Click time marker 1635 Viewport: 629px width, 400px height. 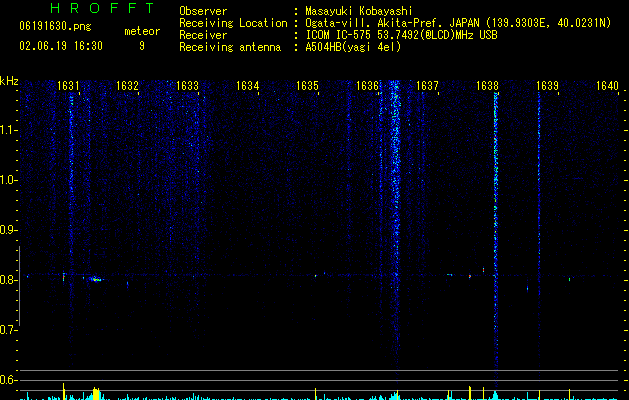click(x=307, y=86)
